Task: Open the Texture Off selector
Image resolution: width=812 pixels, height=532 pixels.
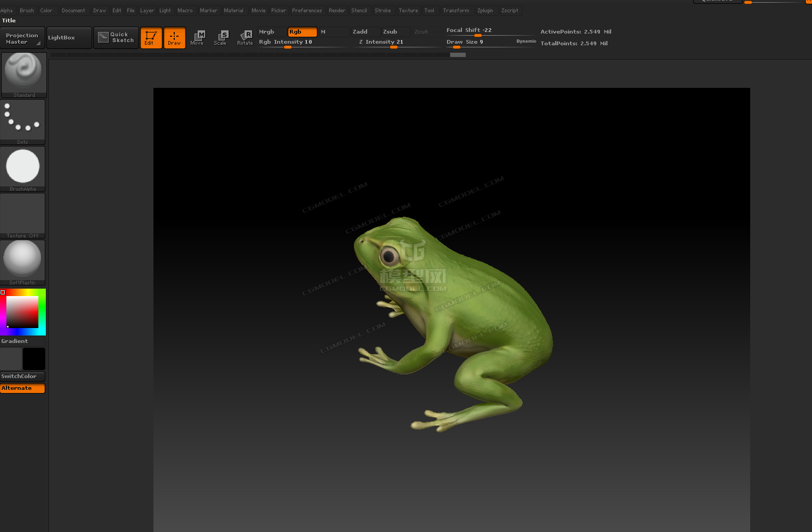Action: [23, 216]
